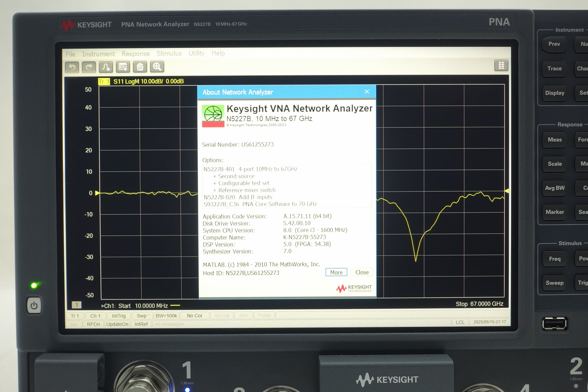588x392 pixels.
Task: Click the Swp status bar item
Action: coord(143,316)
